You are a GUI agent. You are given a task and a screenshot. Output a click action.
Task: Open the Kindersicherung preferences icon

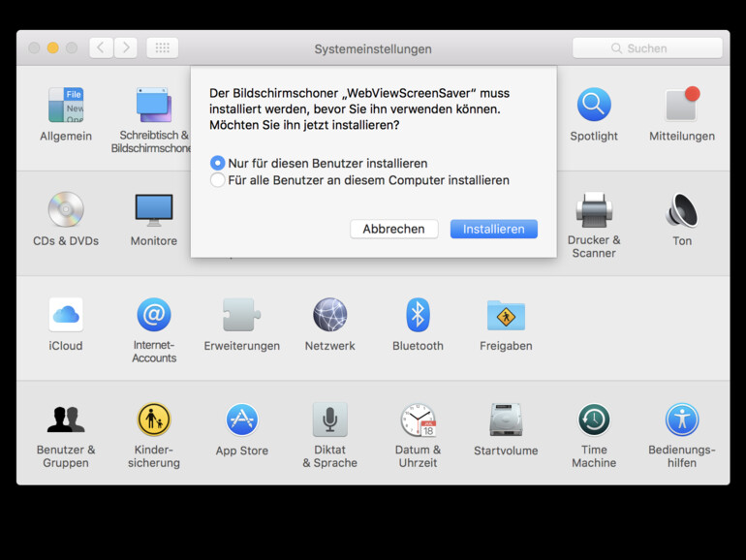tap(154, 420)
